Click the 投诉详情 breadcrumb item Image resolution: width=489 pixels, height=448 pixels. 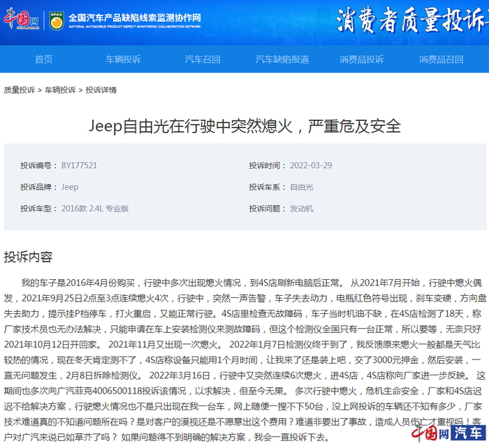(101, 90)
